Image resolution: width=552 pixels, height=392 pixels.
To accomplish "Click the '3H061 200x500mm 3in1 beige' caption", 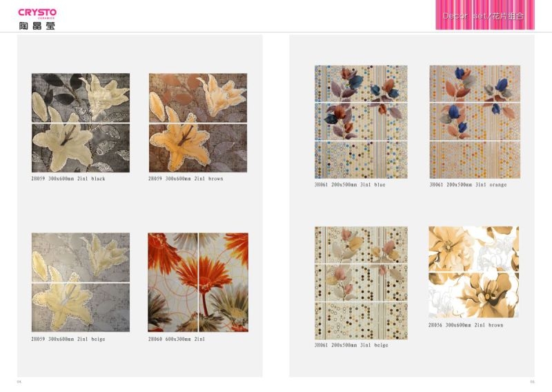I will tap(351, 345).
